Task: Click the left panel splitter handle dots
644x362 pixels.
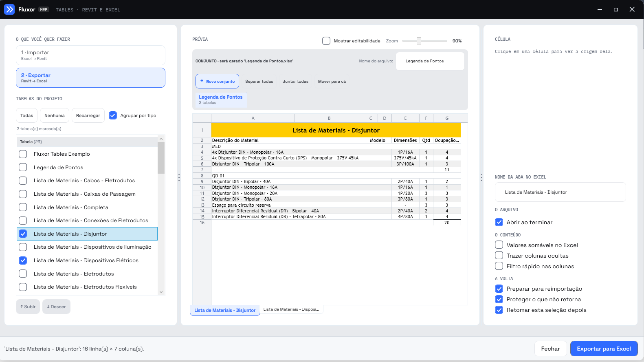Action: pyautogui.click(x=179, y=177)
